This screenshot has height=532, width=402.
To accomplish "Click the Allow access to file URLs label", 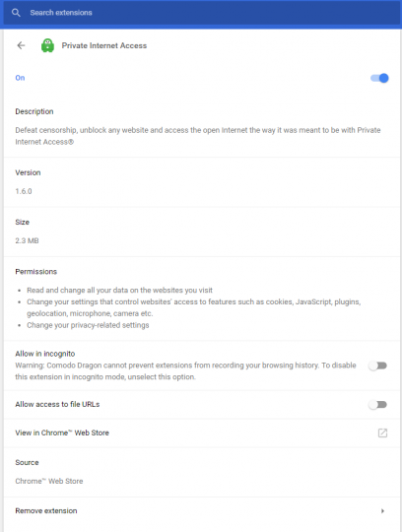I will (x=57, y=405).
